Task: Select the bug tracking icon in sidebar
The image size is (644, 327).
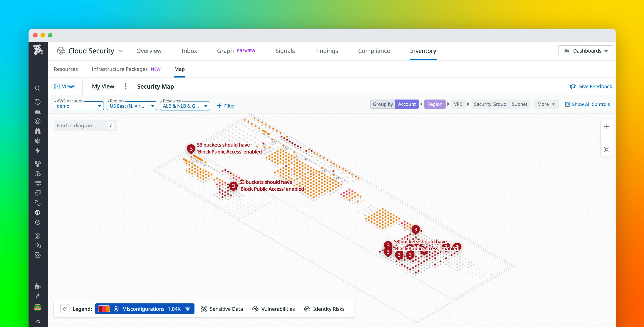Action: (x=38, y=236)
